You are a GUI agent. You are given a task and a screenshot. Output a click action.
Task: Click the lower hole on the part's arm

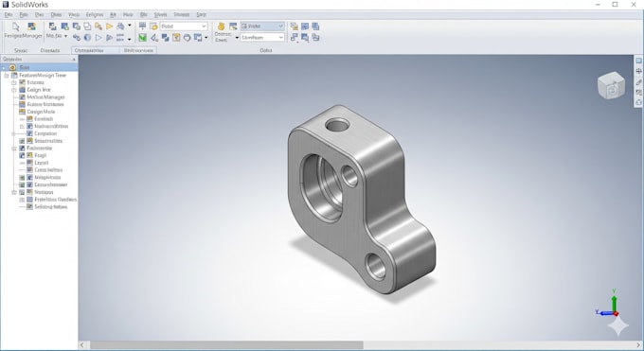(376, 267)
